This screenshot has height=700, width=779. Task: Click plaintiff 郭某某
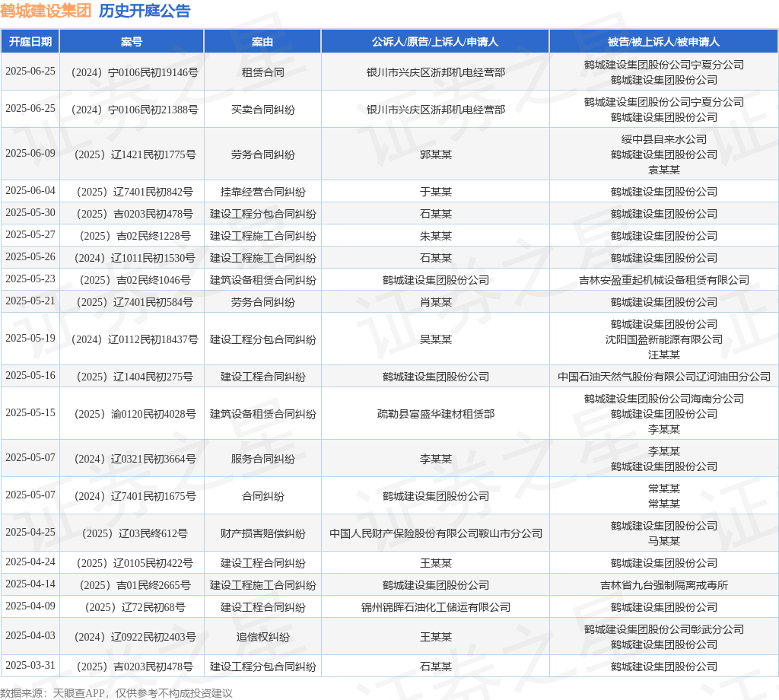click(436, 154)
